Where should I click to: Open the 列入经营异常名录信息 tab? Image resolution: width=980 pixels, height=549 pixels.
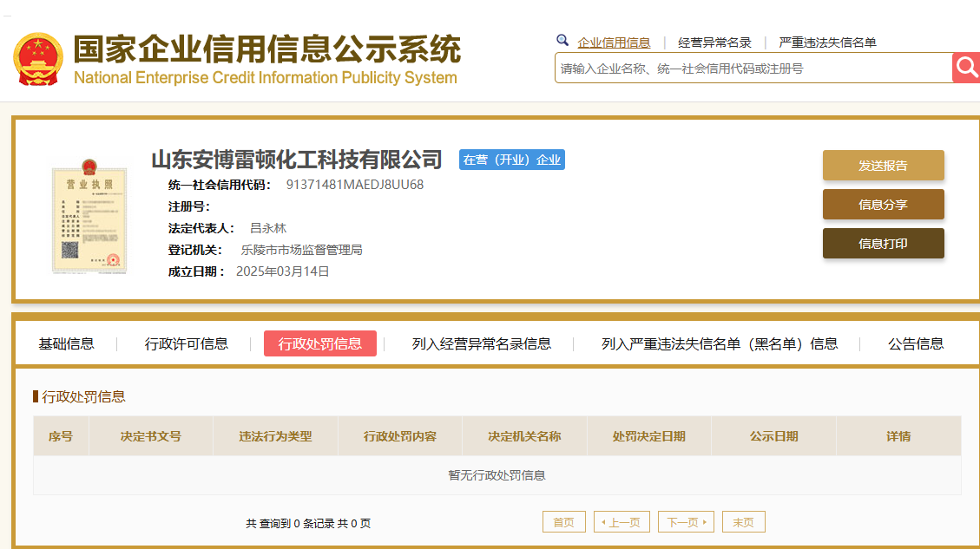tap(481, 343)
